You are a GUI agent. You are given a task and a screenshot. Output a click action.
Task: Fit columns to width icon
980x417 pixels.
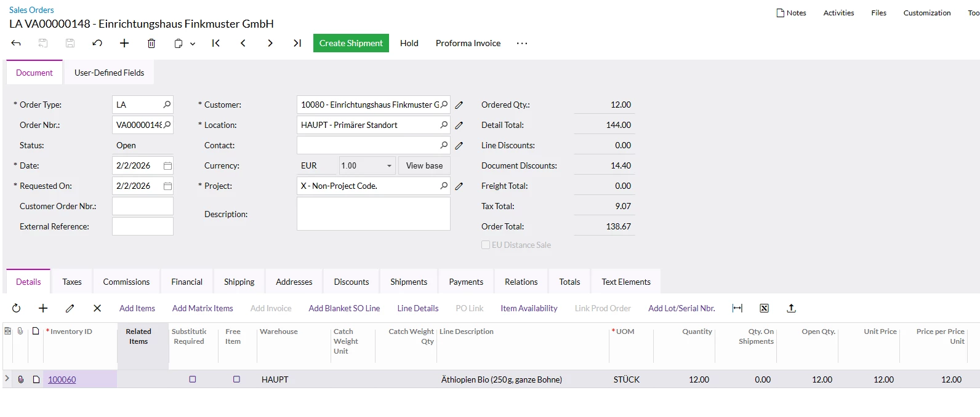[x=737, y=308]
